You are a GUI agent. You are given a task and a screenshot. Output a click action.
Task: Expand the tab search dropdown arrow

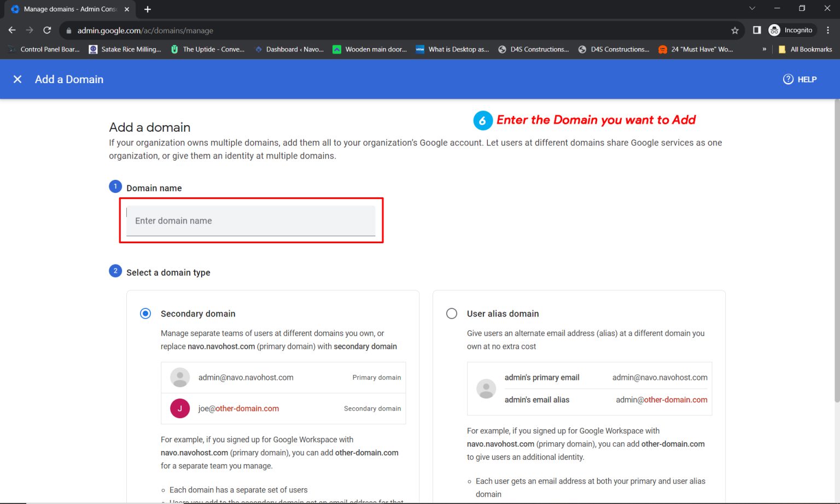point(752,9)
